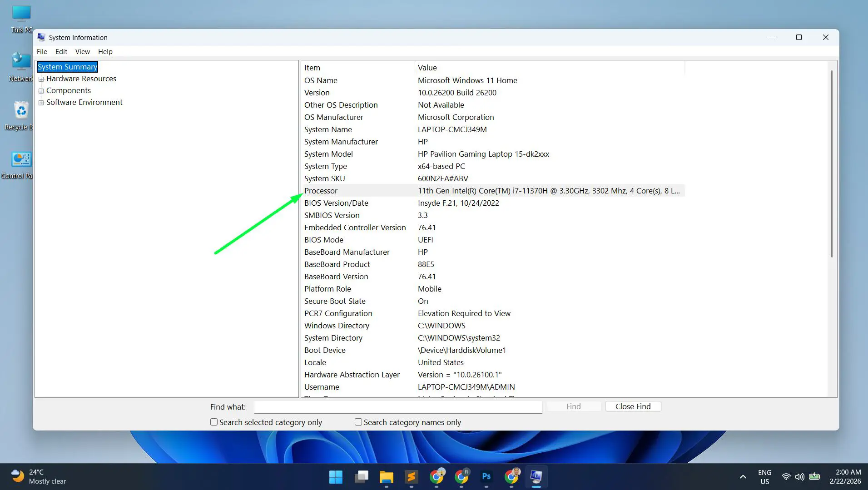
Task: Click the Start menu button
Action: click(335, 477)
